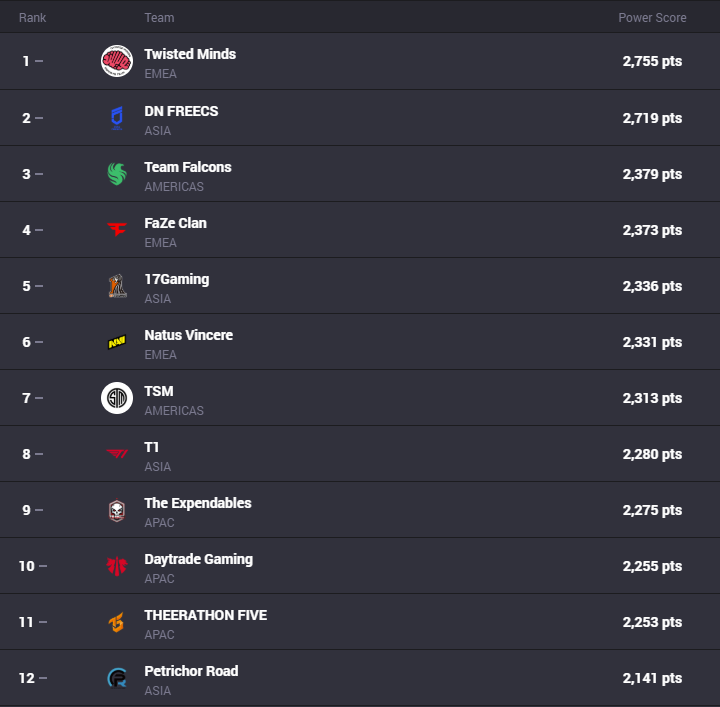Open the Natus Vincere team name link

[189, 335]
